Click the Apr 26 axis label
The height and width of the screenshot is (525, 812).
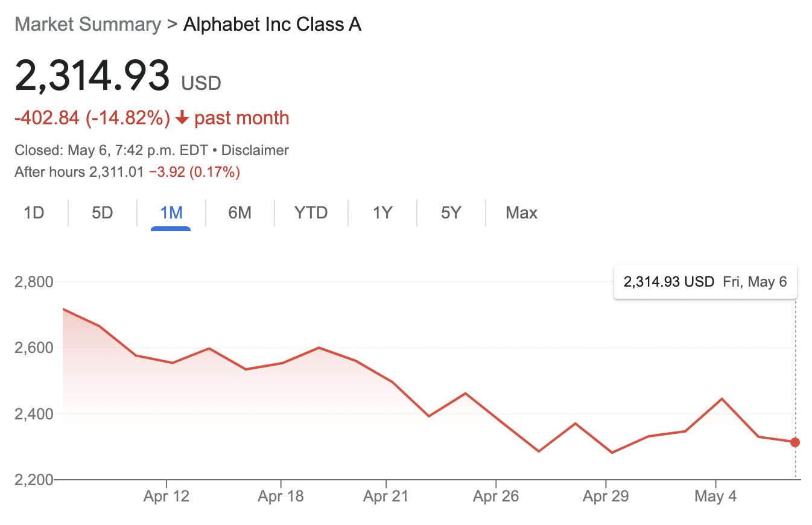point(495,497)
